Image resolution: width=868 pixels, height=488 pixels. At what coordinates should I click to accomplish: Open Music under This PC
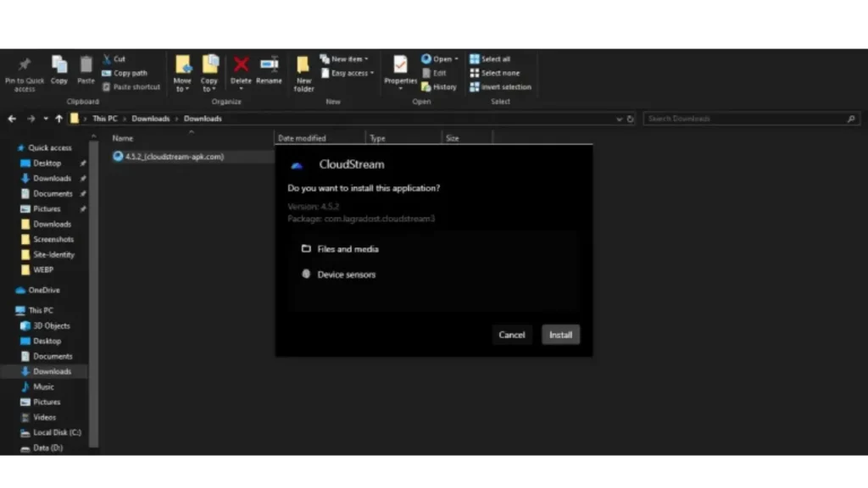[37, 386]
